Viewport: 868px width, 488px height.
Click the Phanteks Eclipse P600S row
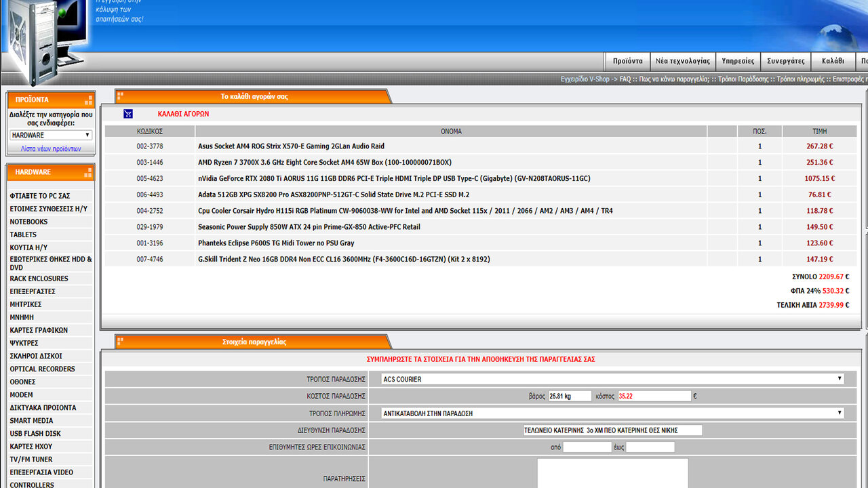pos(480,243)
